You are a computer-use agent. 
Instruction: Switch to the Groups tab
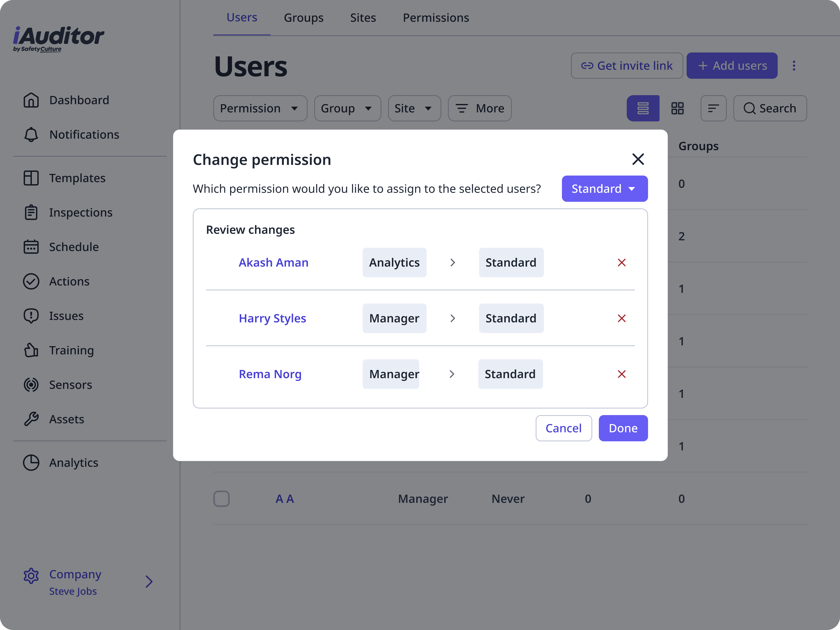coord(304,18)
